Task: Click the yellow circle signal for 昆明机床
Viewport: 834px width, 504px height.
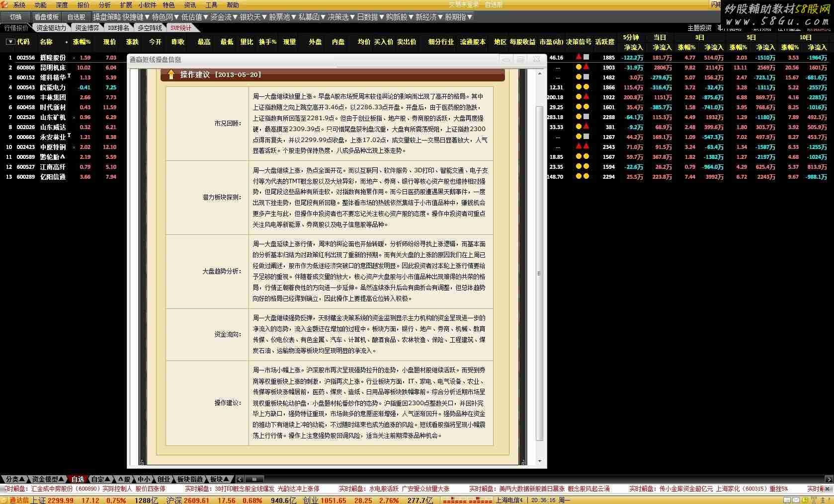Action: (x=579, y=67)
